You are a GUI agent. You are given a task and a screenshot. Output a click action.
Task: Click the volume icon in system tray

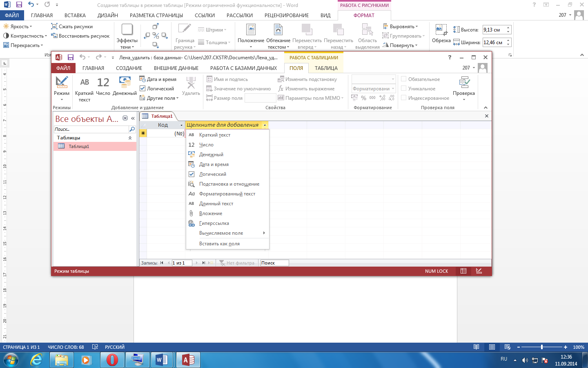pyautogui.click(x=525, y=360)
